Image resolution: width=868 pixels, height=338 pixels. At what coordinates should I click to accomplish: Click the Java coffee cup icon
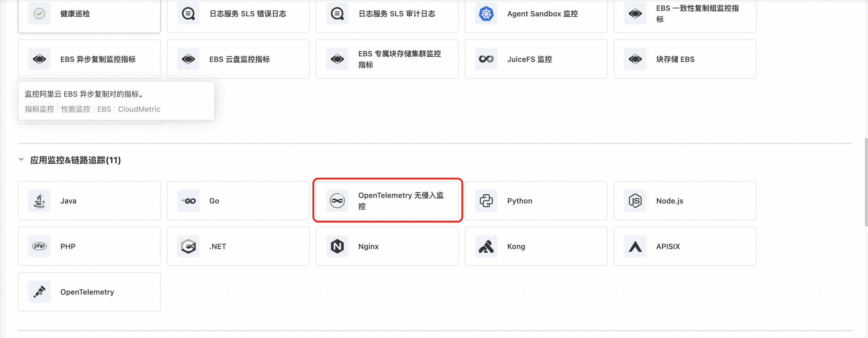click(x=39, y=201)
